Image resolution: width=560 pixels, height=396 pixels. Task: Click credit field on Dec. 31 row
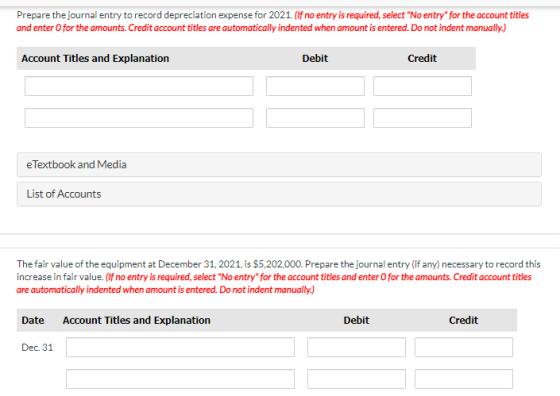464,347
